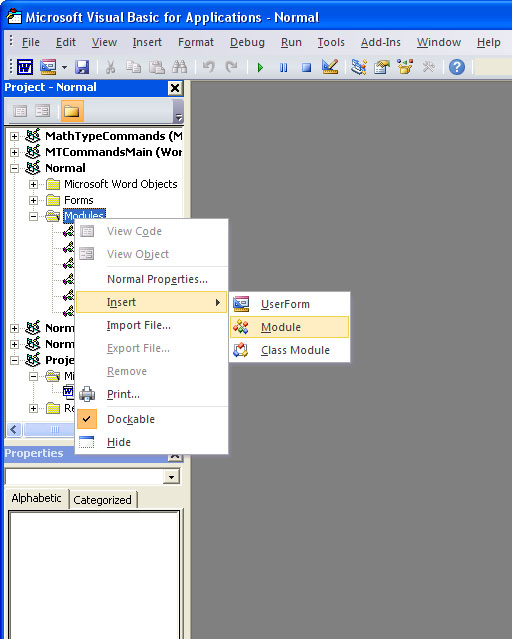The image size is (512, 639).
Task: Click the Project panel horizontal scrollbar thumb
Action: pyautogui.click(x=49, y=429)
